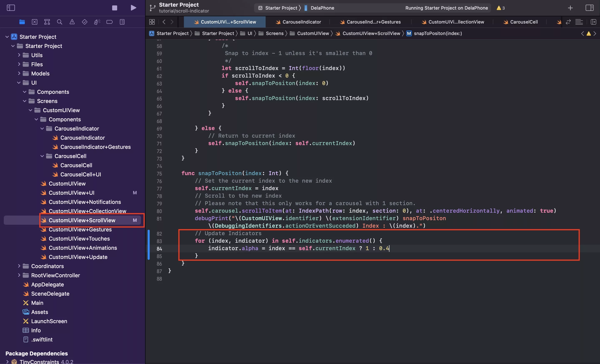This screenshot has height=364, width=600.
Task: Collapse the Screens folder
Action: [x=25, y=101]
